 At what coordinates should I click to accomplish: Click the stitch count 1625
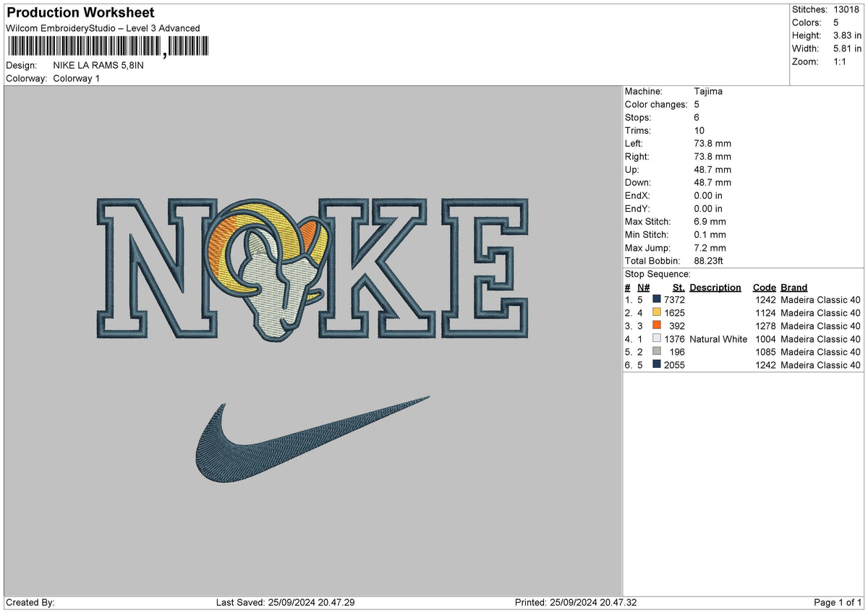674,313
